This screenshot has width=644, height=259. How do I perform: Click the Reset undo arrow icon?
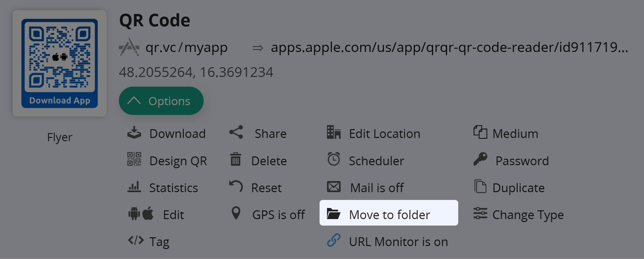[236, 186]
